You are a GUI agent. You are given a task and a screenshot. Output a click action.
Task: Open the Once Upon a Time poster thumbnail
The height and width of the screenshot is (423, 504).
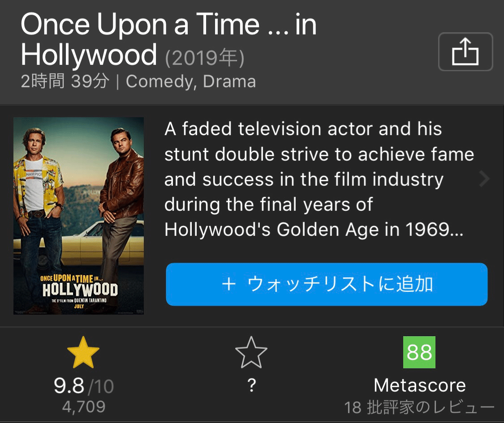click(x=78, y=215)
